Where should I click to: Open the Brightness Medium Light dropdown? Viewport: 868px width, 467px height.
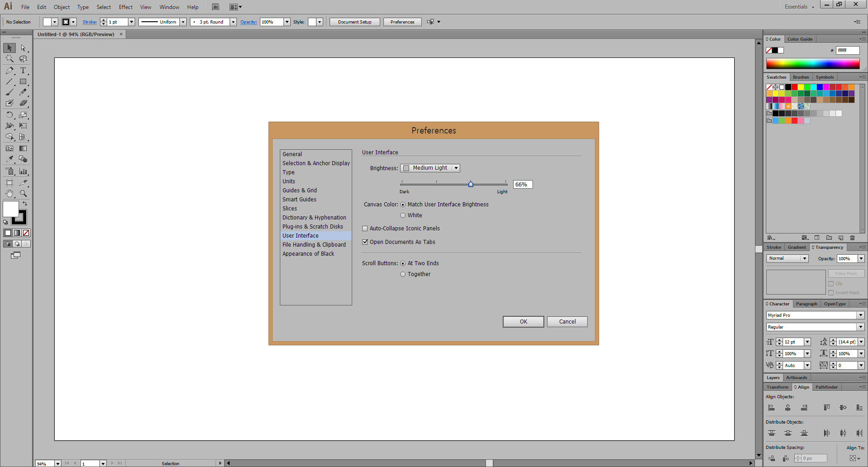pos(430,168)
